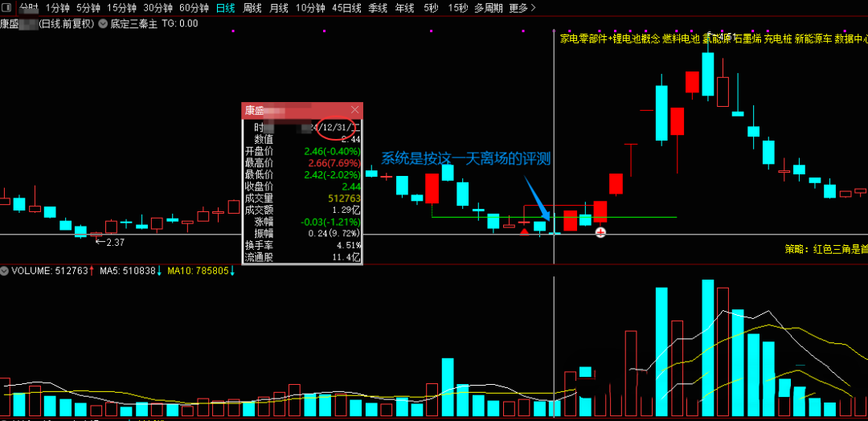Click the 成交额 1.29亿 value
This screenshot has height=421, width=868.
(346, 210)
